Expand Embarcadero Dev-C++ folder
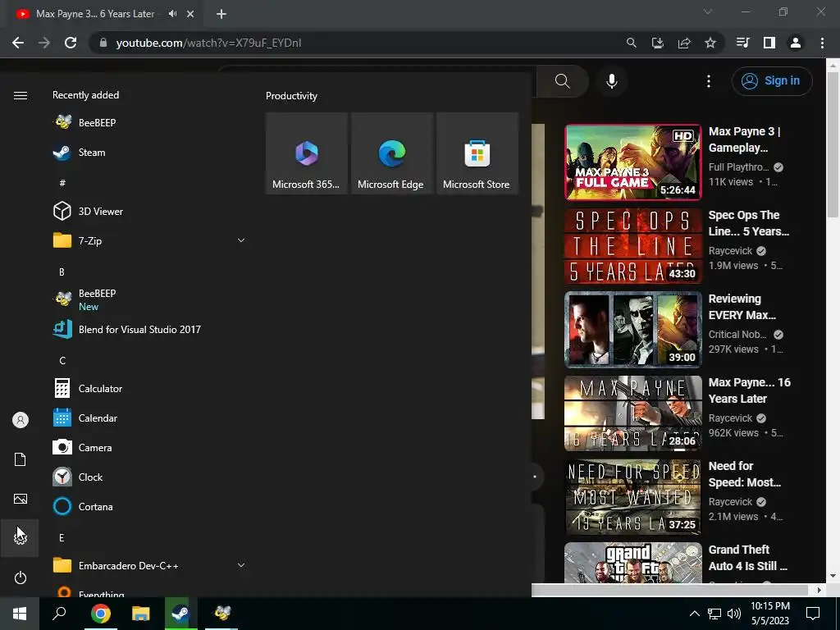 [x=241, y=565]
